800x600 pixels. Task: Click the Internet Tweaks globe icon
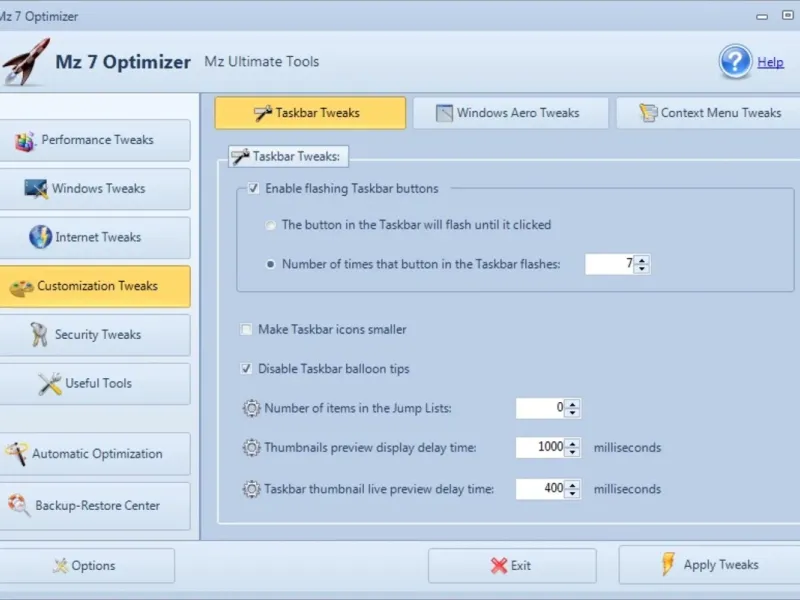(40, 237)
